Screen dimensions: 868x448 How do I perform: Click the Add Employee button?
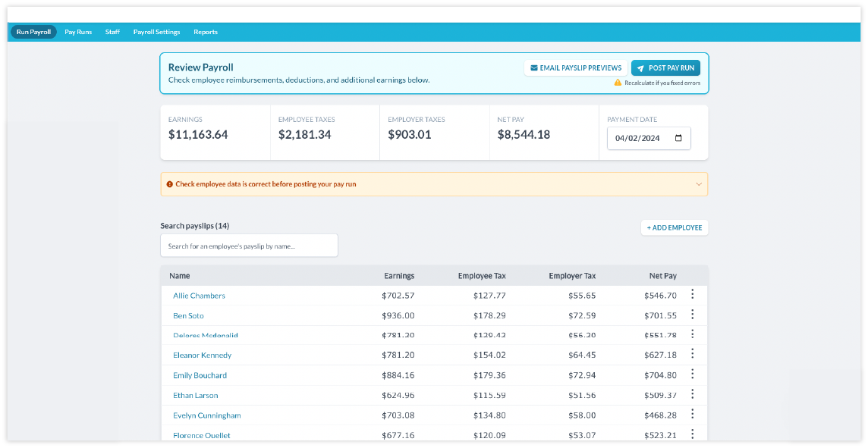674,227
